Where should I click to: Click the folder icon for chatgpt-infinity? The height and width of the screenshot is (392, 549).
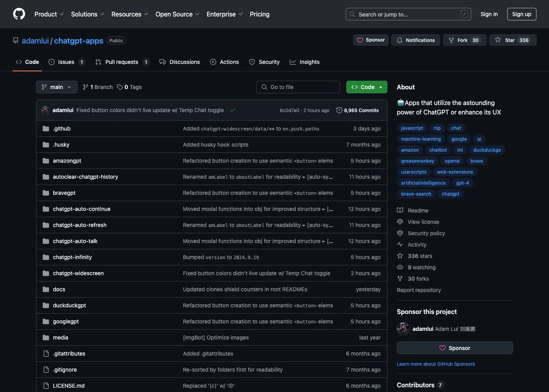click(46, 257)
